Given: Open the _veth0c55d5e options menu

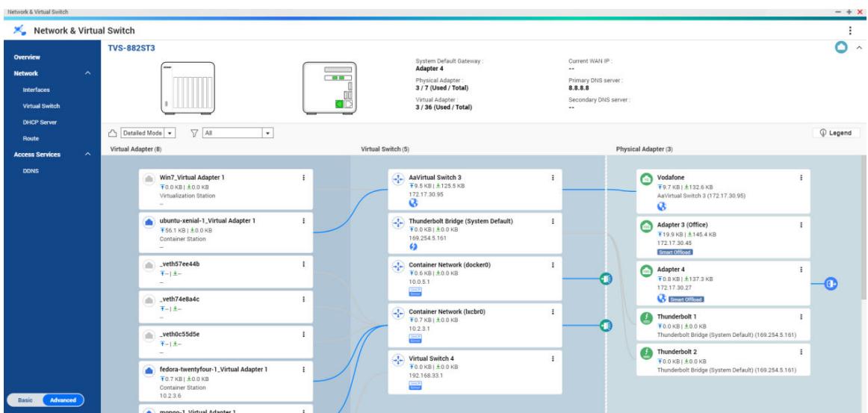Looking at the screenshot, I should pos(303,335).
